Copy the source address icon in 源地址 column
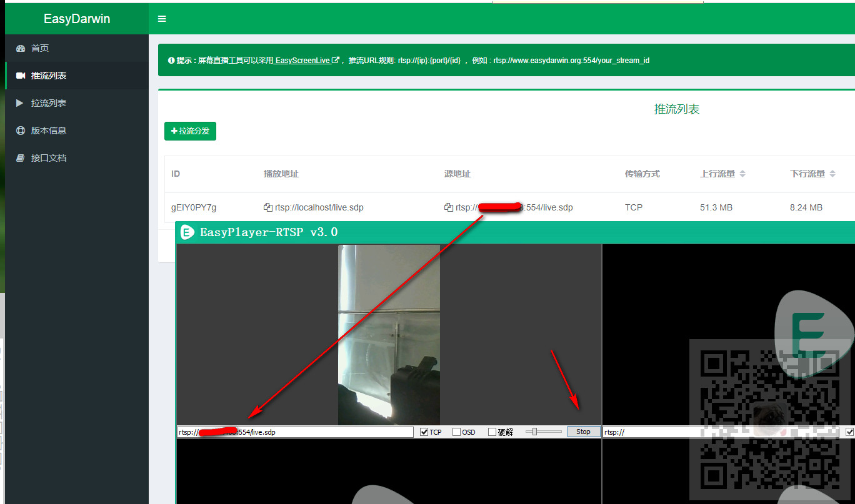The height and width of the screenshot is (504, 855). pos(449,207)
